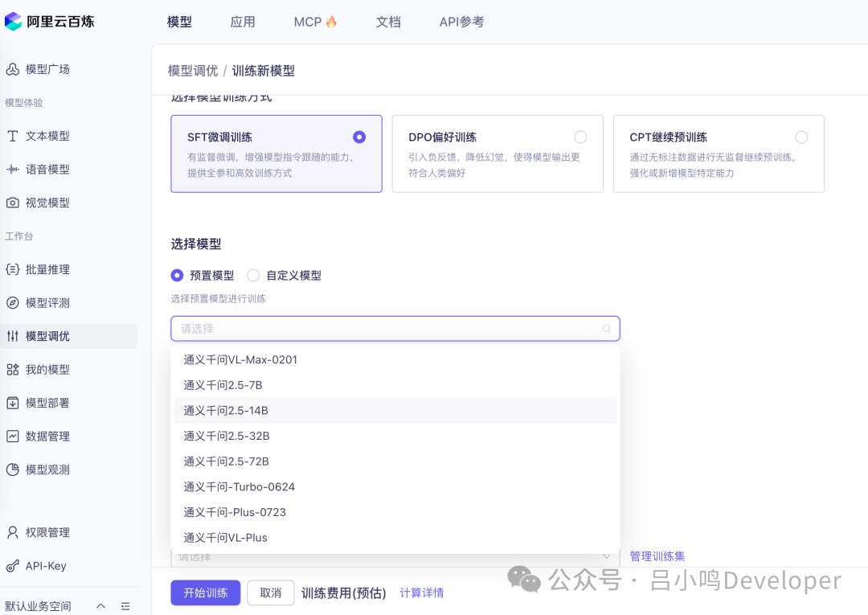Screen dimensions: 868x615
Task: Click the 权限管理 person icon
Action: click(12, 532)
